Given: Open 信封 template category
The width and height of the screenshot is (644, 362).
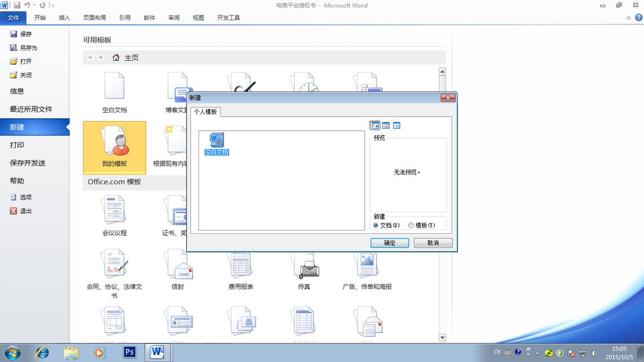Looking at the screenshot, I should (x=178, y=269).
